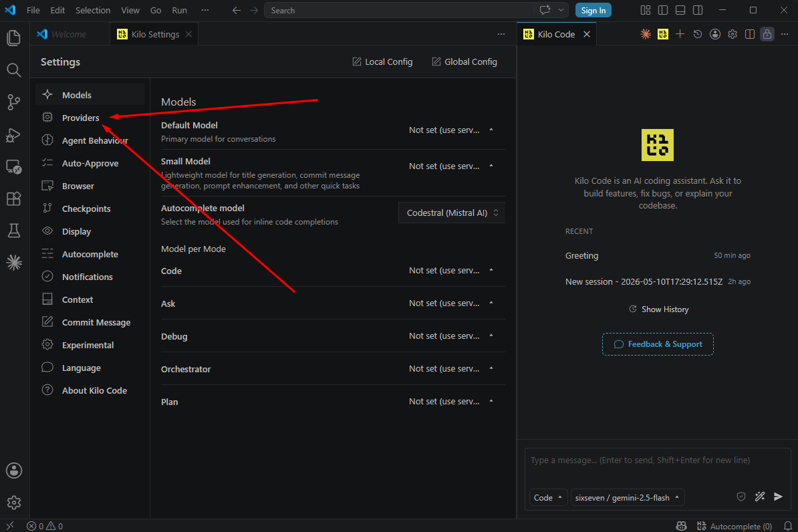Screen dimensions: 798x532
Task: Open the Testing flask icon
Action: [x=14, y=231]
